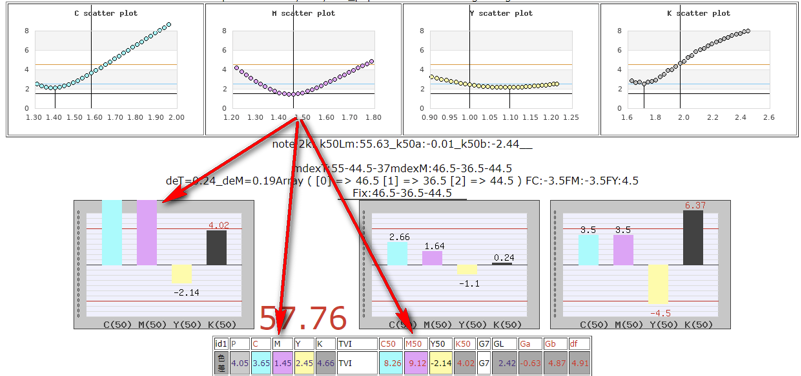Image resolution: width=801 pixels, height=376 pixels.
Task: Click the cyan bar in the first bar chart
Action: click(x=112, y=232)
